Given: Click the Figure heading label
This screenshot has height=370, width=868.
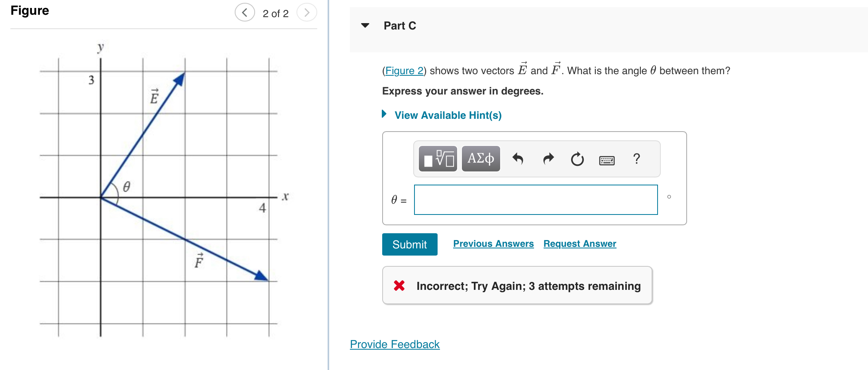Looking at the screenshot, I should tap(29, 11).
